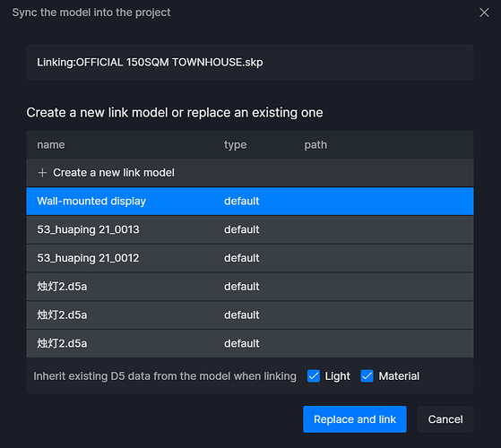Click default type of 53_huaping 21_0013

pyautogui.click(x=242, y=229)
